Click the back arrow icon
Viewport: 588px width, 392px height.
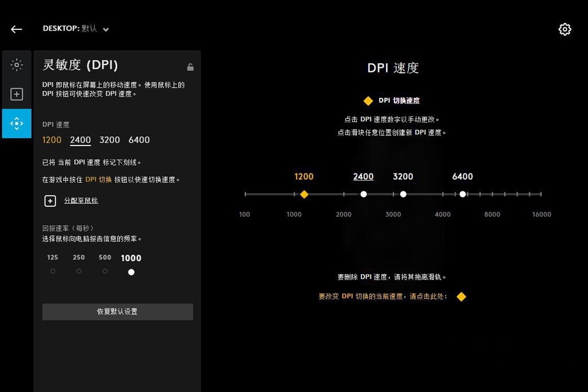[x=16, y=29]
